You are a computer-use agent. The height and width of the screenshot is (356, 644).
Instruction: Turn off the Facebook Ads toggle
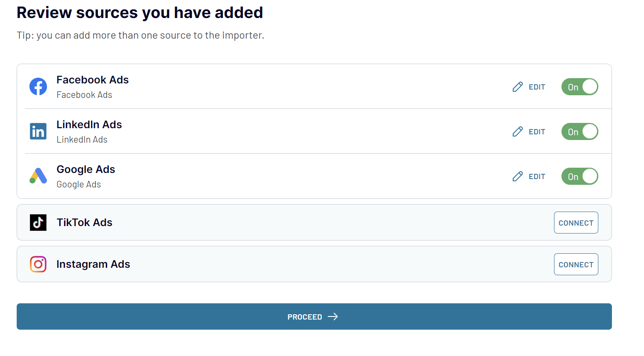(579, 87)
